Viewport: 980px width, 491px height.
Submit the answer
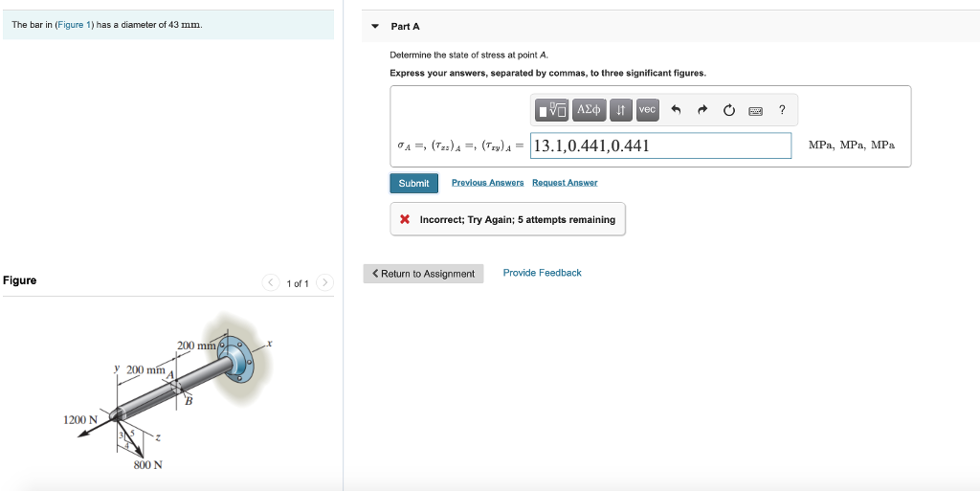[413, 183]
